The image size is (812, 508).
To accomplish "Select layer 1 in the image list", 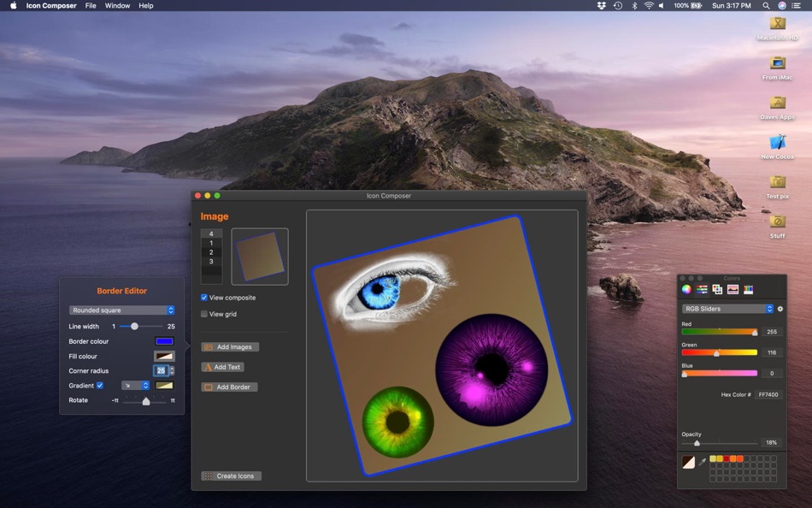I will [211, 243].
